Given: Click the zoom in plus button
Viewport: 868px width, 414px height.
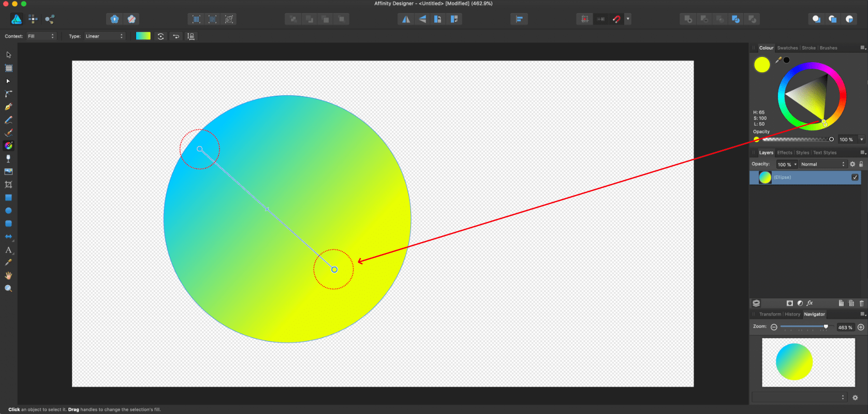Looking at the screenshot, I should click(861, 327).
